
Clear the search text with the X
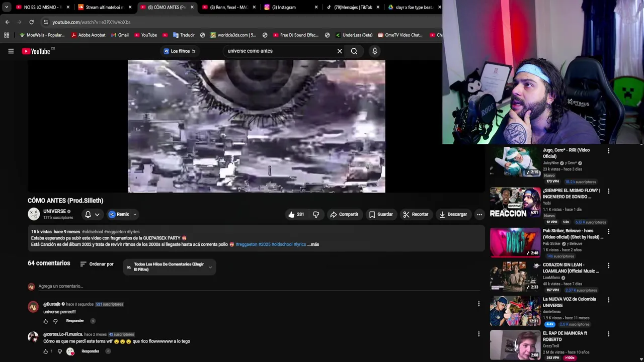coord(340,51)
